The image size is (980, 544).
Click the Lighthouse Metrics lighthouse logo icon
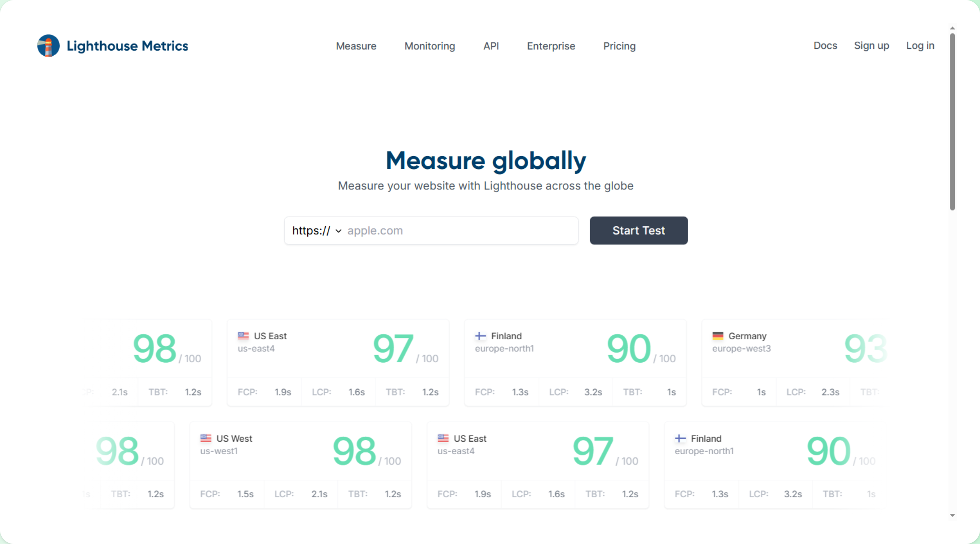tap(48, 46)
